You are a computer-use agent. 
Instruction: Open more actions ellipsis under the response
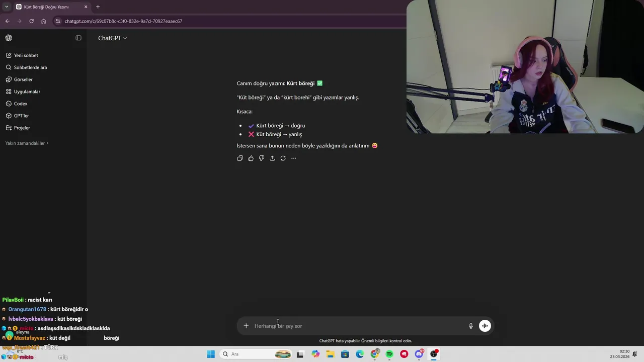pos(294,158)
